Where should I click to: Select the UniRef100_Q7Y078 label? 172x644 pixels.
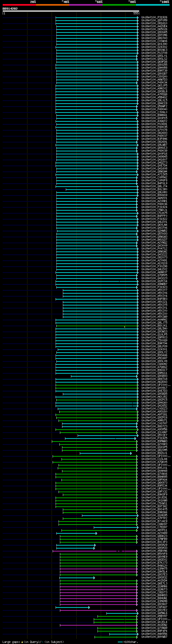[154, 130]
